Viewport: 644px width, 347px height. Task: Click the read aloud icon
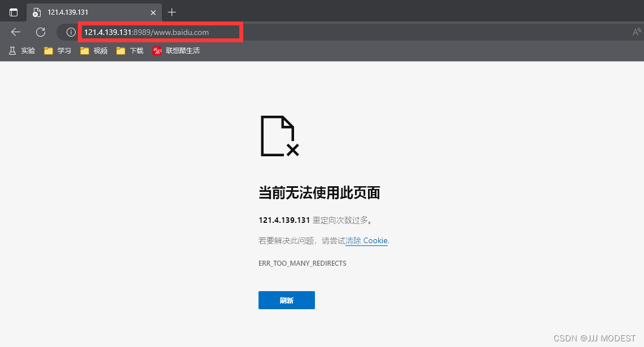637,32
